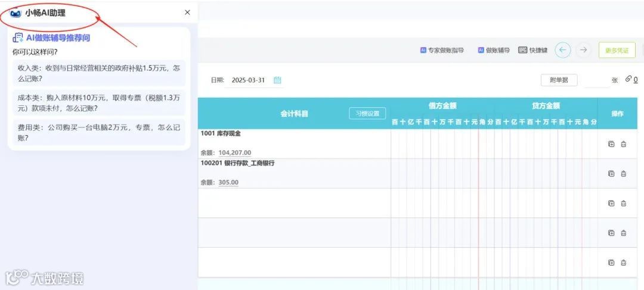Click the 附单据 button

tap(559, 80)
